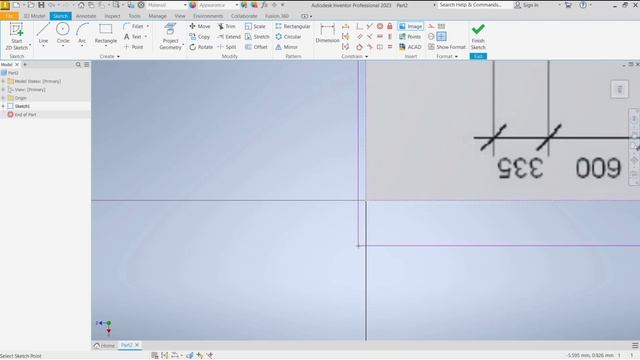This screenshot has width=640, height=360.
Task: Click the Dimension tool
Action: point(327,33)
